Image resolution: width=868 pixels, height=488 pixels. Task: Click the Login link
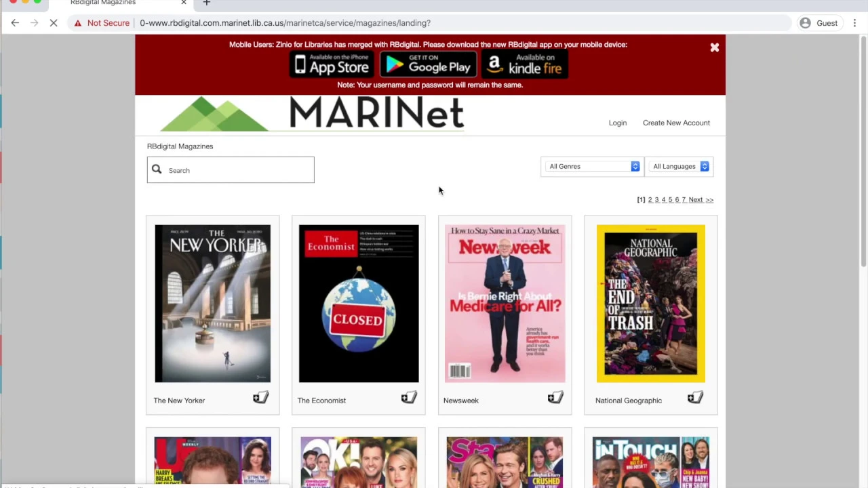(x=617, y=123)
